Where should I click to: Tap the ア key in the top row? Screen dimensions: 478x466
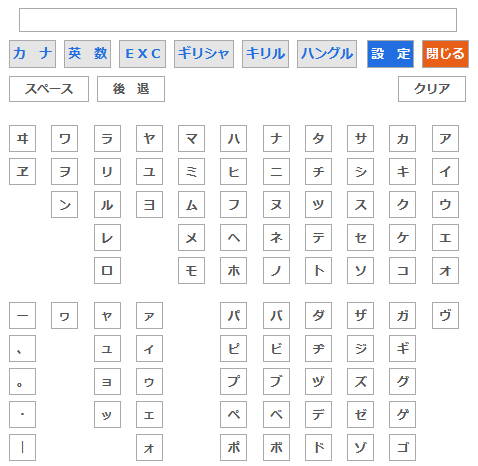tap(445, 139)
